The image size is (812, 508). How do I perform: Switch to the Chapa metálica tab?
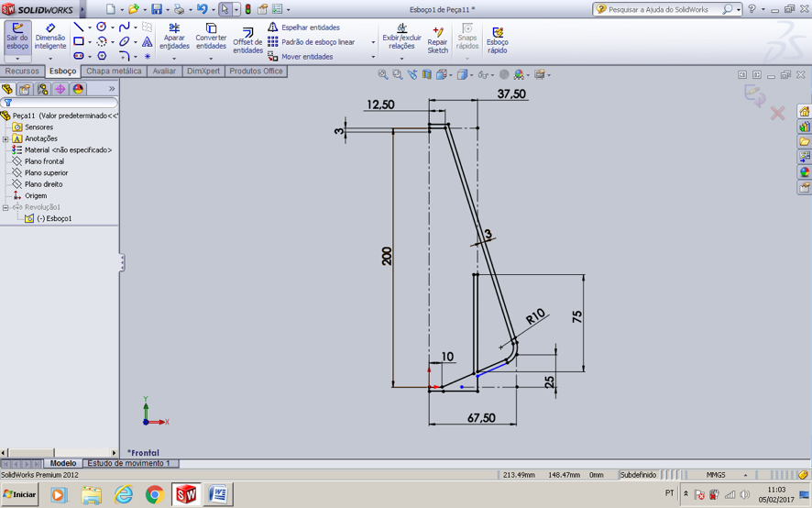coord(114,71)
